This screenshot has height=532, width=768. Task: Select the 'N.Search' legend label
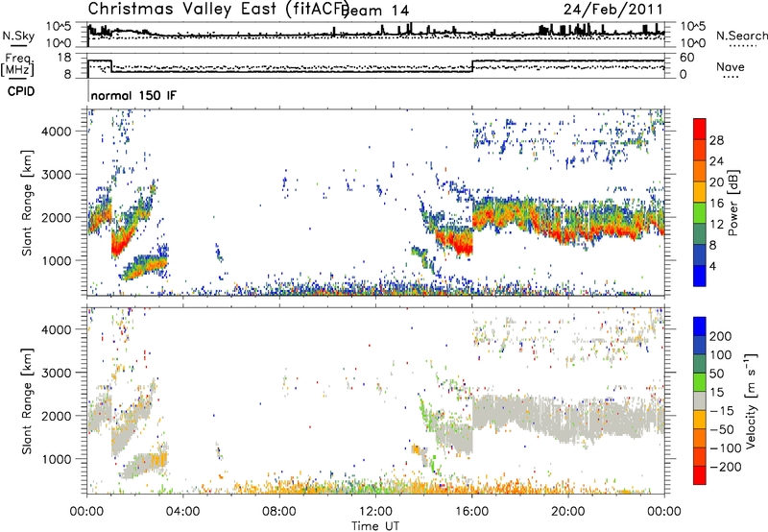pyautogui.click(x=741, y=36)
